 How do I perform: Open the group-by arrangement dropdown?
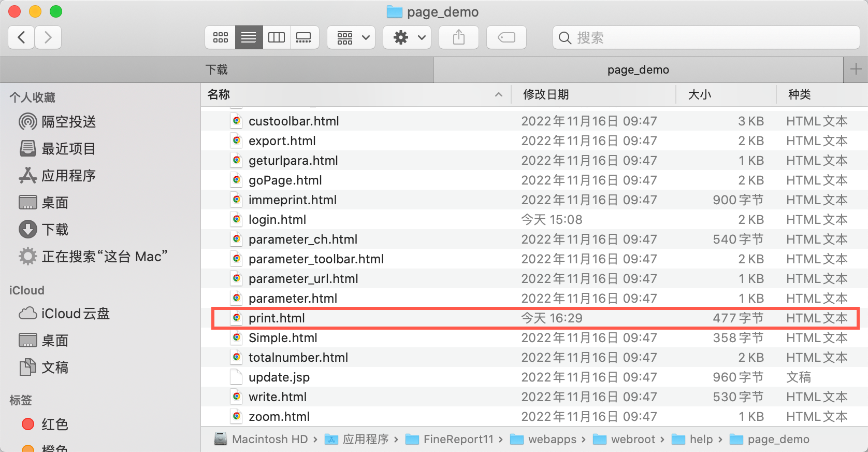[352, 37]
